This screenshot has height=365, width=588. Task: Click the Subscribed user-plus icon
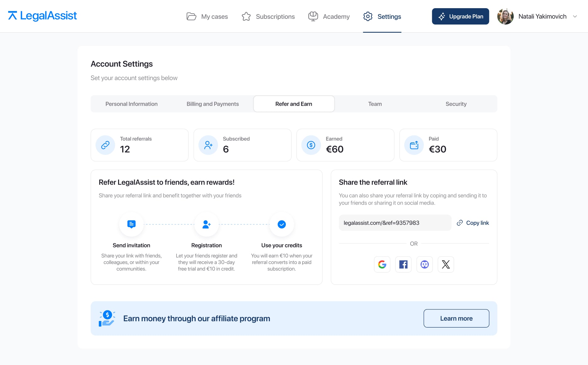(208, 145)
